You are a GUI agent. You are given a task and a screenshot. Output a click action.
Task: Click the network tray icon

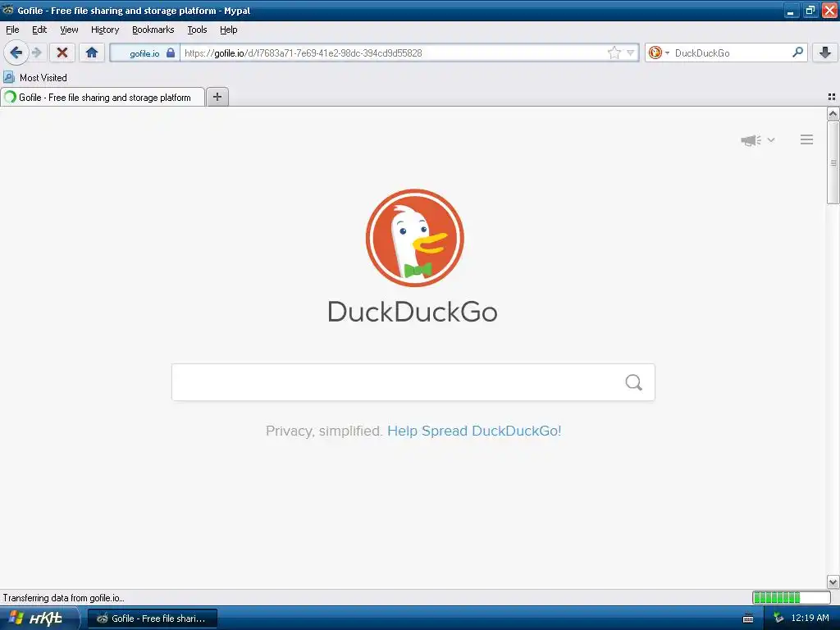point(778,619)
